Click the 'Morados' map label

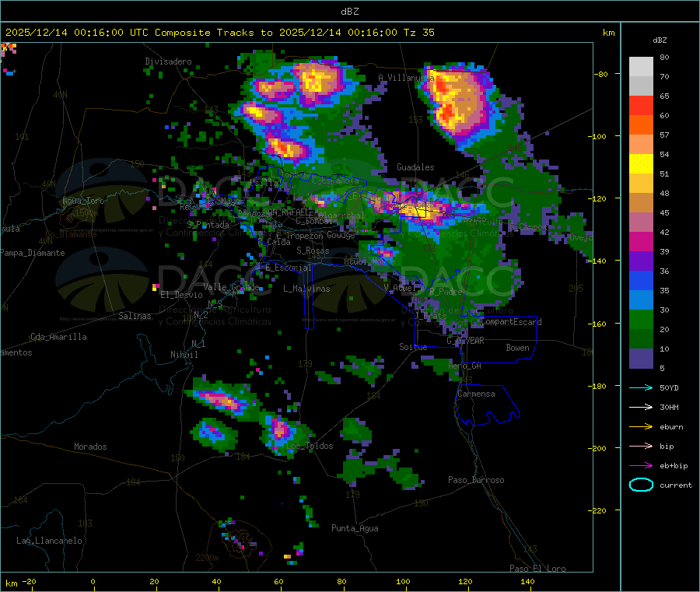coord(90,447)
